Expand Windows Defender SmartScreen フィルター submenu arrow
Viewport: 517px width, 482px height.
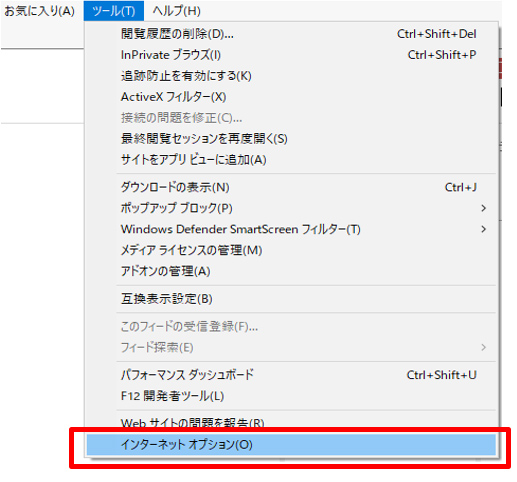(x=483, y=229)
